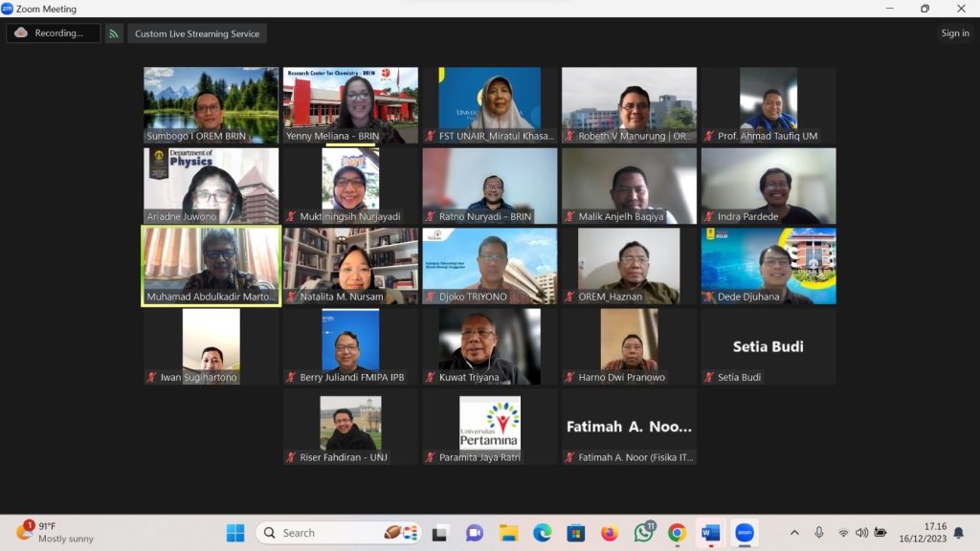This screenshot has height=551, width=980.
Task: Click muted mic icon beside Riser Fahdiran
Action: 291,458
